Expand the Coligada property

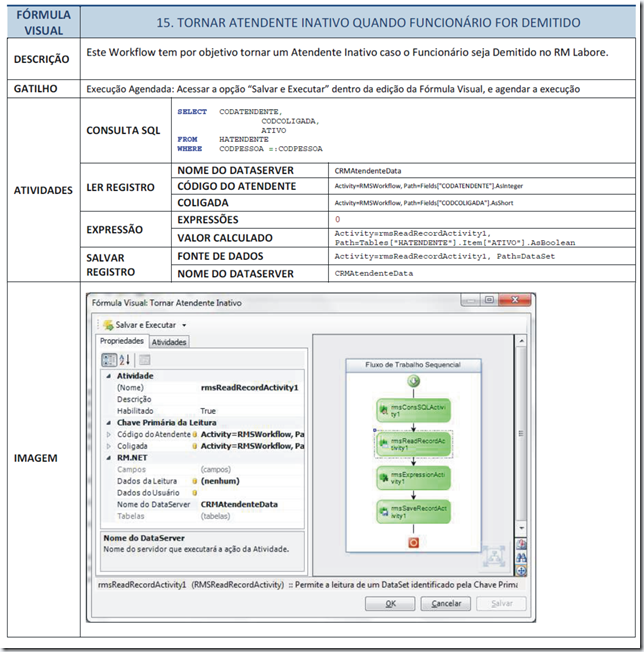[x=109, y=446]
